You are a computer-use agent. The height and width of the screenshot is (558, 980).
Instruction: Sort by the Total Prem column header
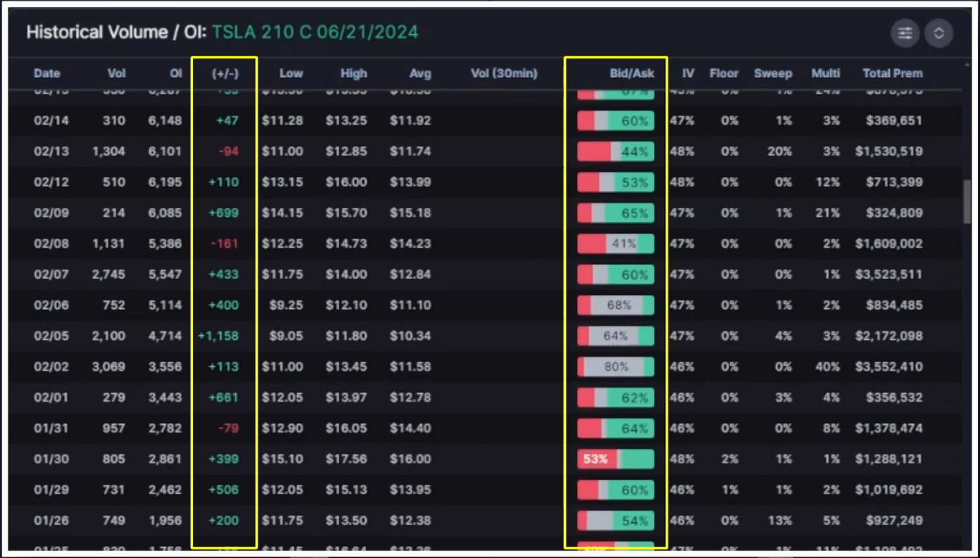point(893,73)
